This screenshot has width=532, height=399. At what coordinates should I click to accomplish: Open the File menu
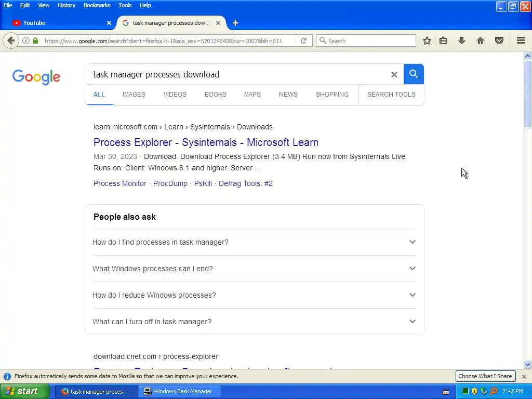tap(8, 5)
